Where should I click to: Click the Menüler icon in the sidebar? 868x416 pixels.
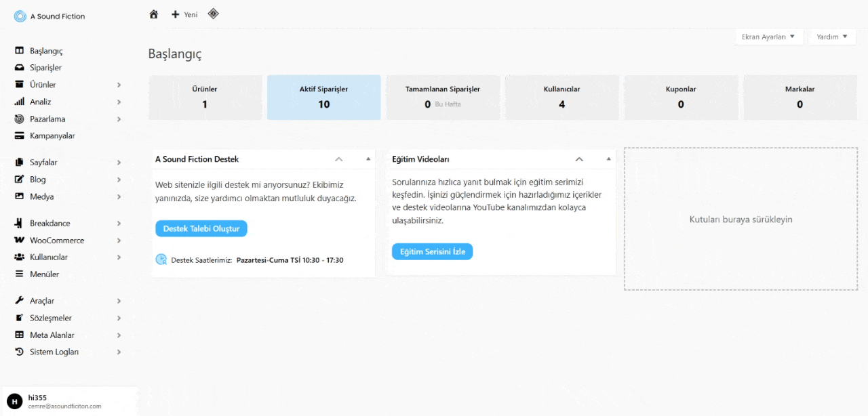click(x=19, y=274)
